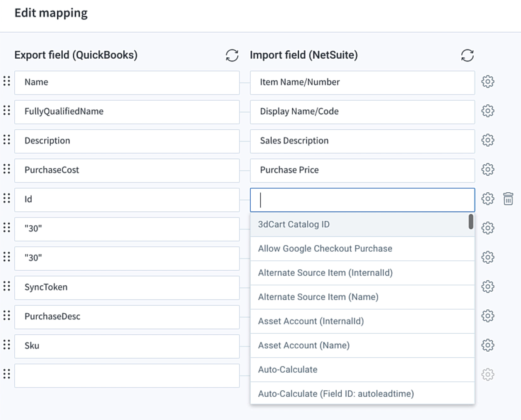Viewport: 521px width, 420px height.
Task: Open the Sales Description import field
Action: (x=362, y=141)
